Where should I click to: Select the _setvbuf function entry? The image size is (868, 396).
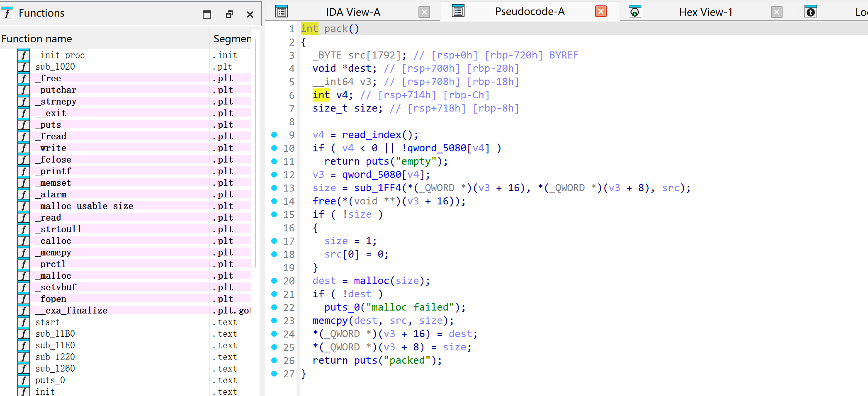126,287
